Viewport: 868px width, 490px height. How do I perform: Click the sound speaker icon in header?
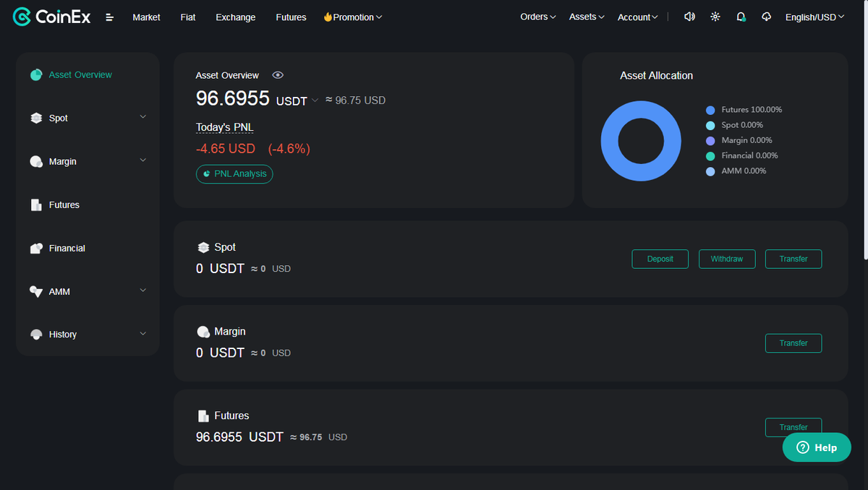point(689,17)
